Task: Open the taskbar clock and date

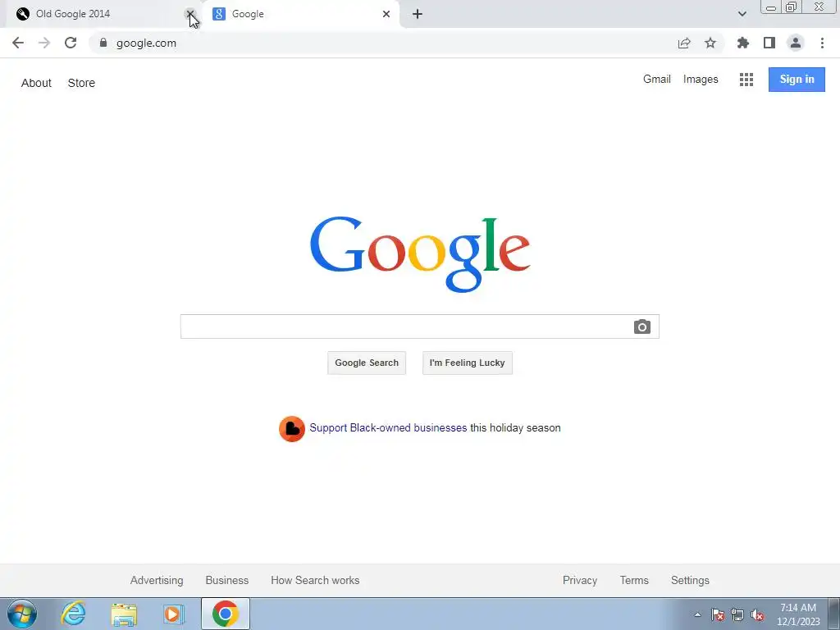Action: point(798,614)
